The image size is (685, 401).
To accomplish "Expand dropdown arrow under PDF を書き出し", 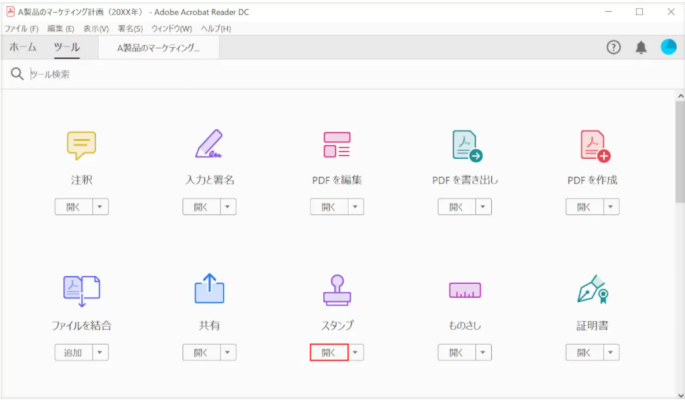I will tap(483, 207).
